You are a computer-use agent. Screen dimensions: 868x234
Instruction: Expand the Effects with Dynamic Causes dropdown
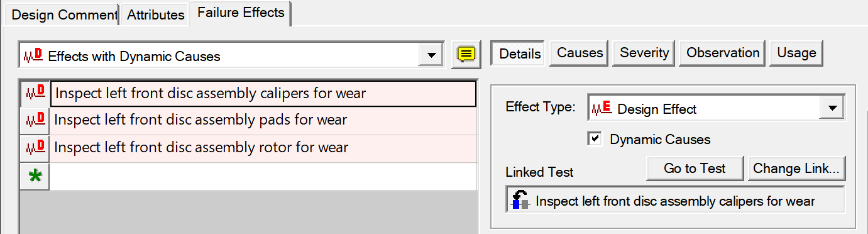point(431,55)
